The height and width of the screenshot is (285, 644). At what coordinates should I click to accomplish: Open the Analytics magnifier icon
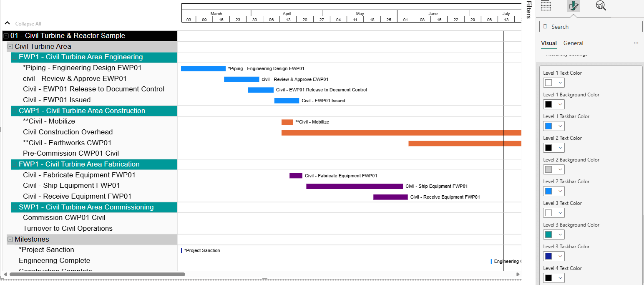tap(601, 5)
